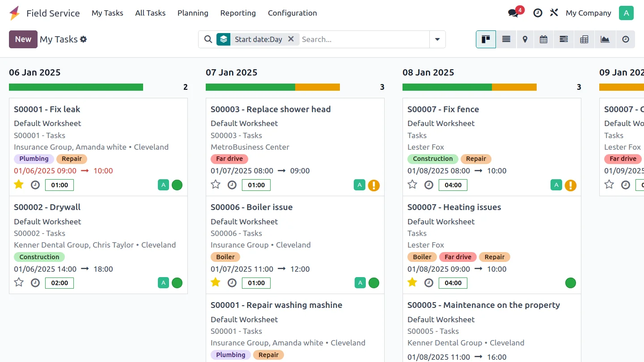Unstar the S00001 Fix leak task
This screenshot has height=362, width=644.
[19, 185]
